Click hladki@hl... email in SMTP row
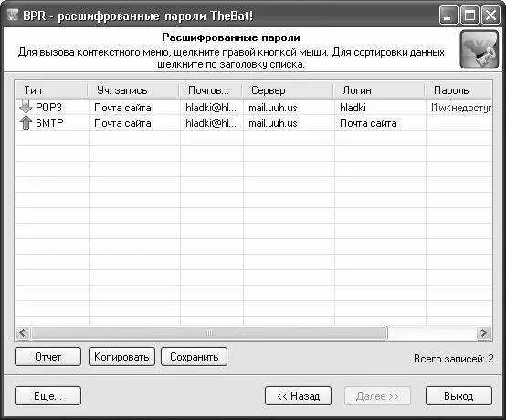The height and width of the screenshot is (420, 506). tap(211, 123)
